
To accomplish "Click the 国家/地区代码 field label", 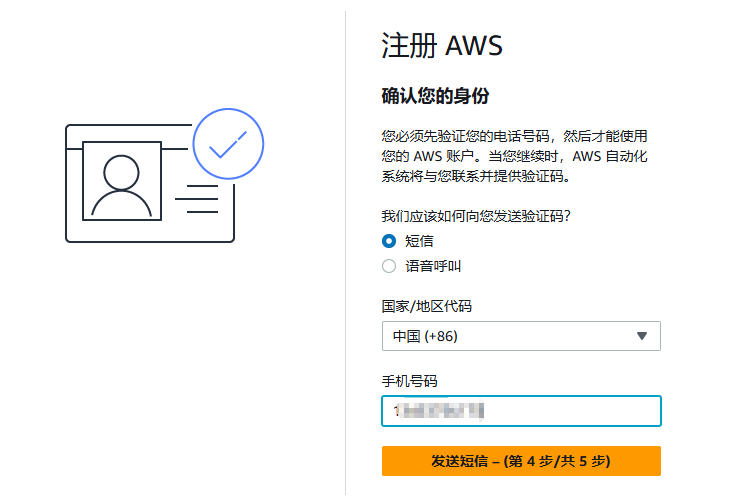I will [x=426, y=306].
